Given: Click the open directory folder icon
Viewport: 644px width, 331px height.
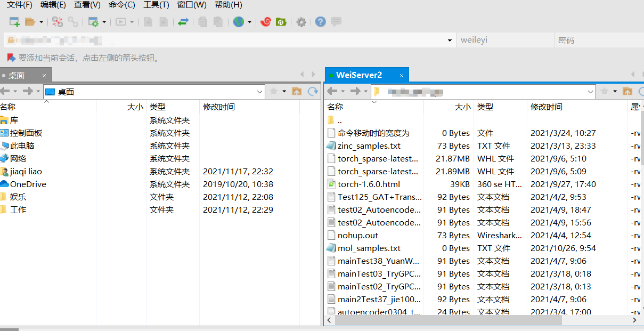Looking at the screenshot, I should coord(30,22).
